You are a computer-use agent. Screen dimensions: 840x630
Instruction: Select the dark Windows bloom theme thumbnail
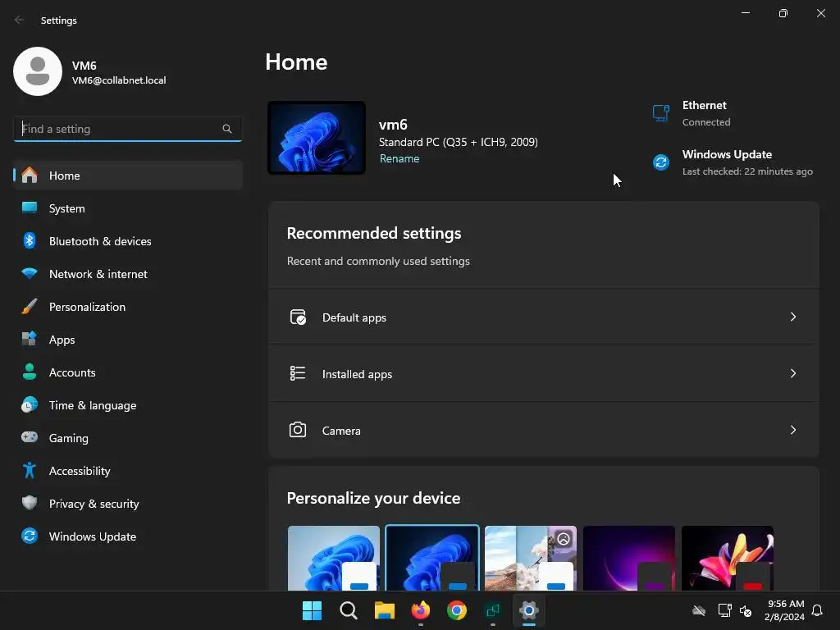click(x=432, y=558)
